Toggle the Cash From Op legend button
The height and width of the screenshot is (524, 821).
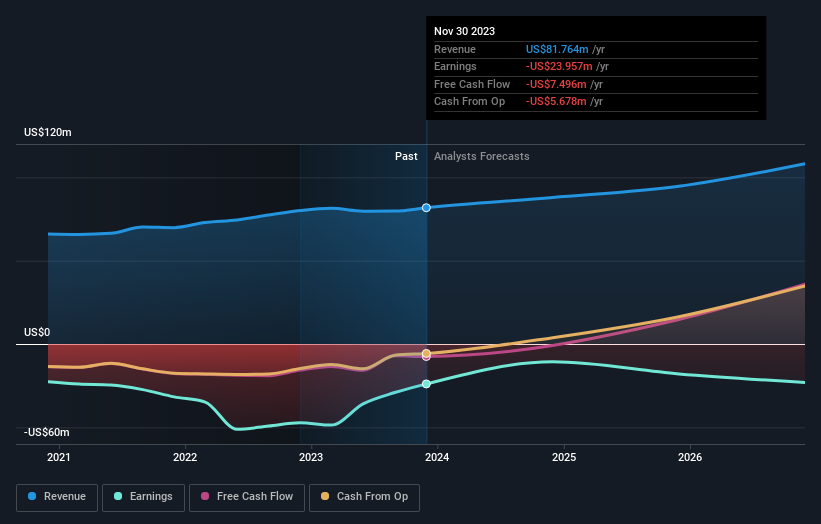click(x=364, y=497)
